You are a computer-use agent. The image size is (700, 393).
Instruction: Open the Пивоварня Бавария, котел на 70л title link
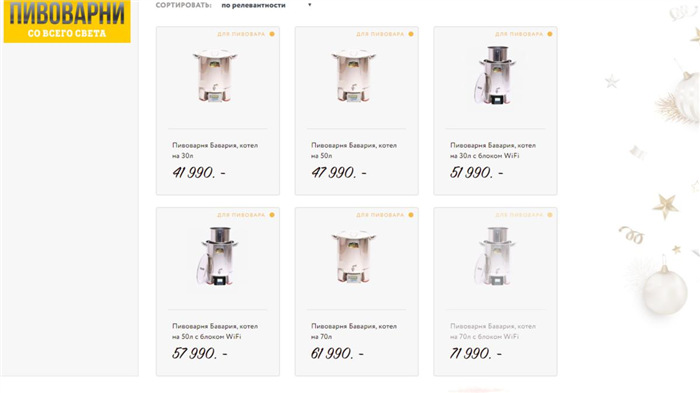click(354, 331)
